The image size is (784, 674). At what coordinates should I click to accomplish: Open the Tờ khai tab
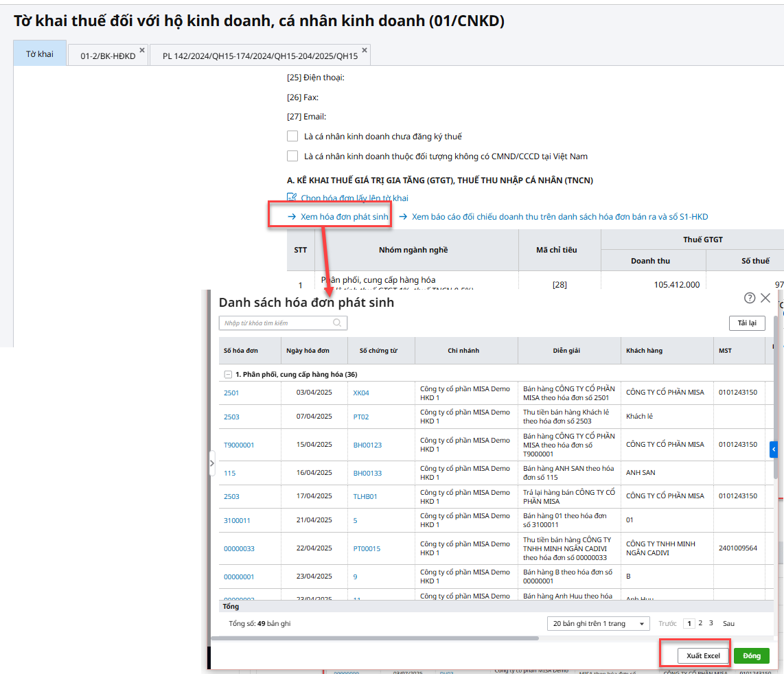pyautogui.click(x=39, y=54)
